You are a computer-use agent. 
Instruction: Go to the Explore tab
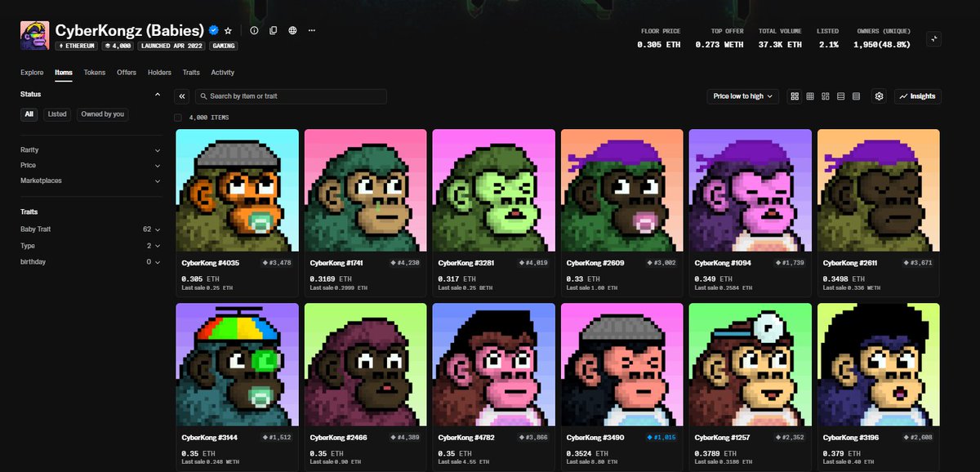pos(32,73)
